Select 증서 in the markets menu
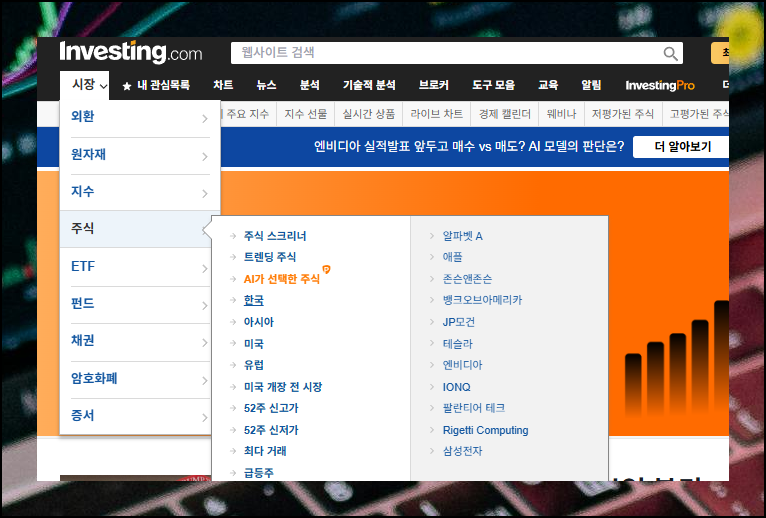The width and height of the screenshot is (766, 518). pyautogui.click(x=83, y=415)
